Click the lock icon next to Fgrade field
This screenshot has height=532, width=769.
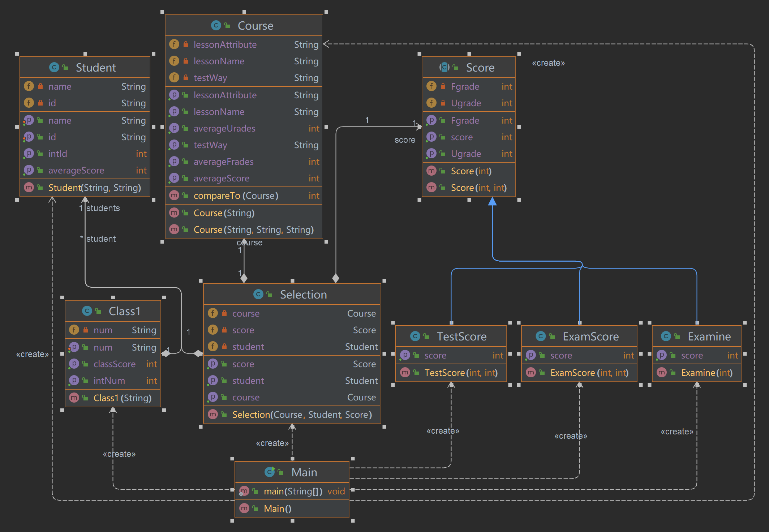tap(443, 86)
